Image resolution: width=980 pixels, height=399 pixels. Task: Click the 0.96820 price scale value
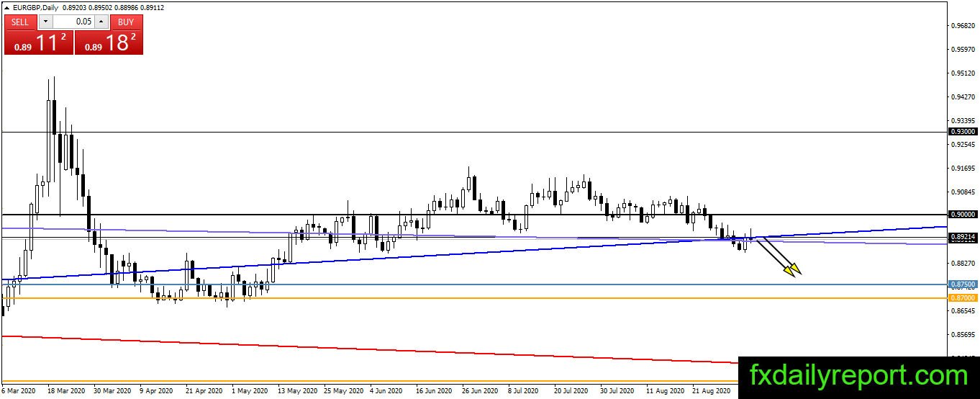click(962, 26)
